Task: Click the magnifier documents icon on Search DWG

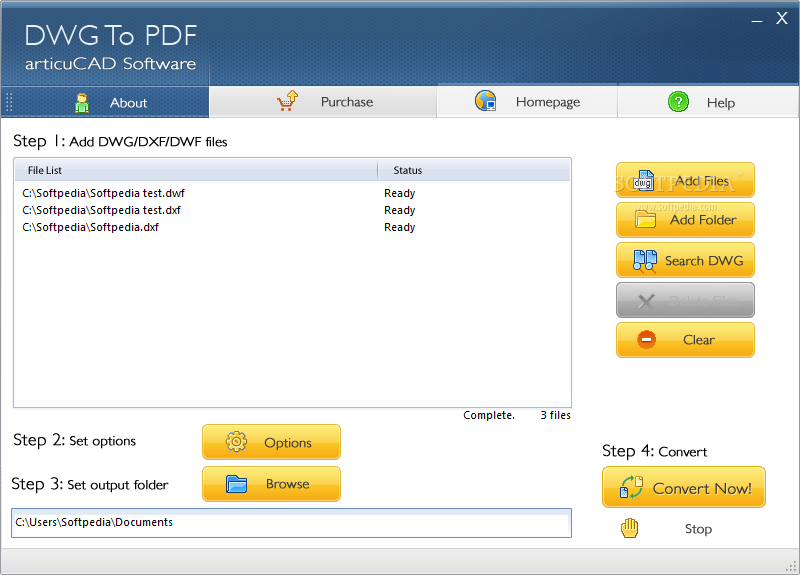Action: pos(645,261)
